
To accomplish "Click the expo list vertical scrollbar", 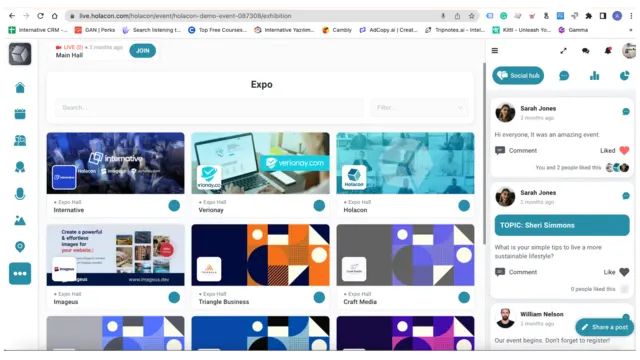I will (484, 154).
